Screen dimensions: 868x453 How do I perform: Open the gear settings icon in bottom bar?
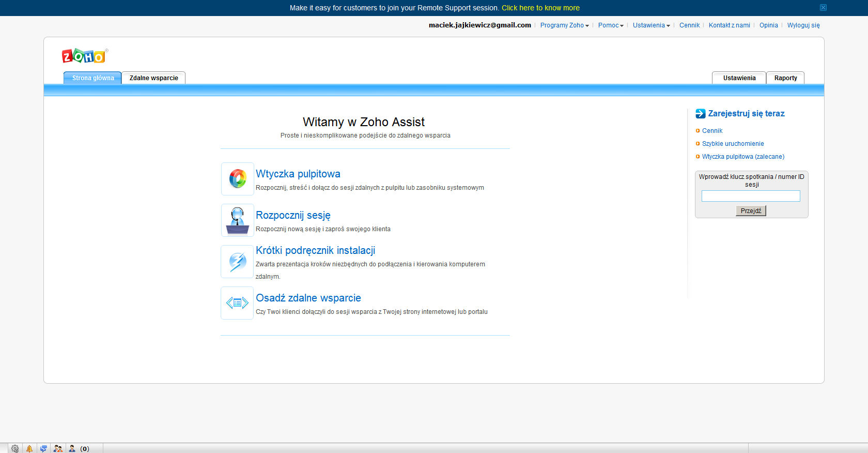point(15,448)
